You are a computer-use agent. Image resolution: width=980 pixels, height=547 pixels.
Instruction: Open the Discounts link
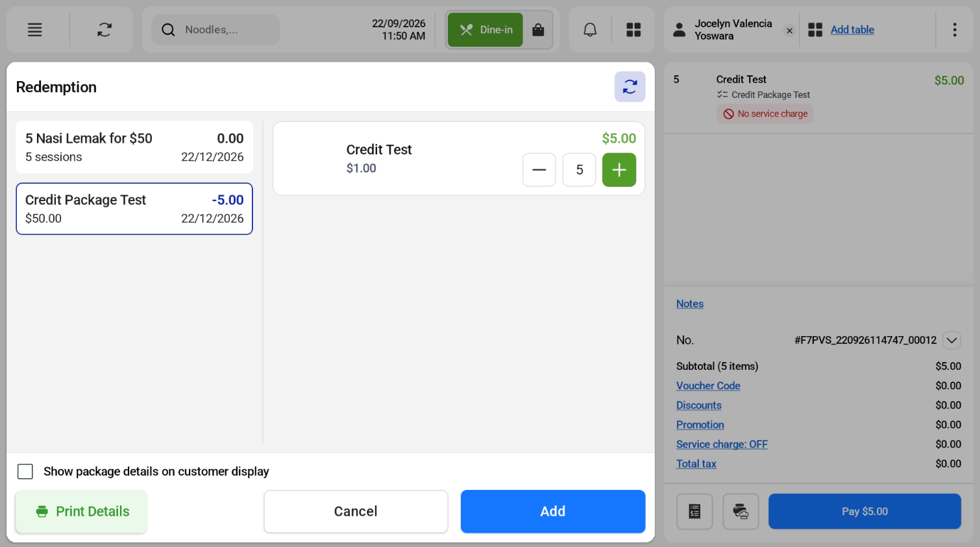[699, 405]
